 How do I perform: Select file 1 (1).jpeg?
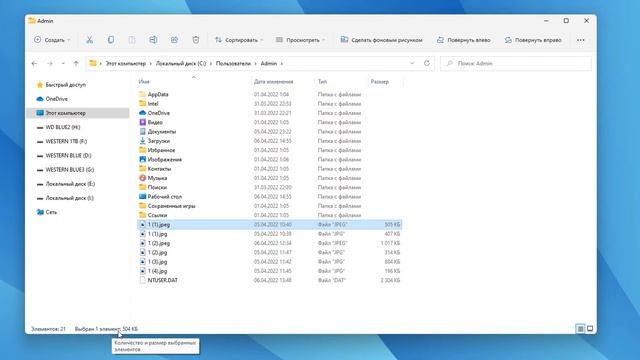[269, 224]
